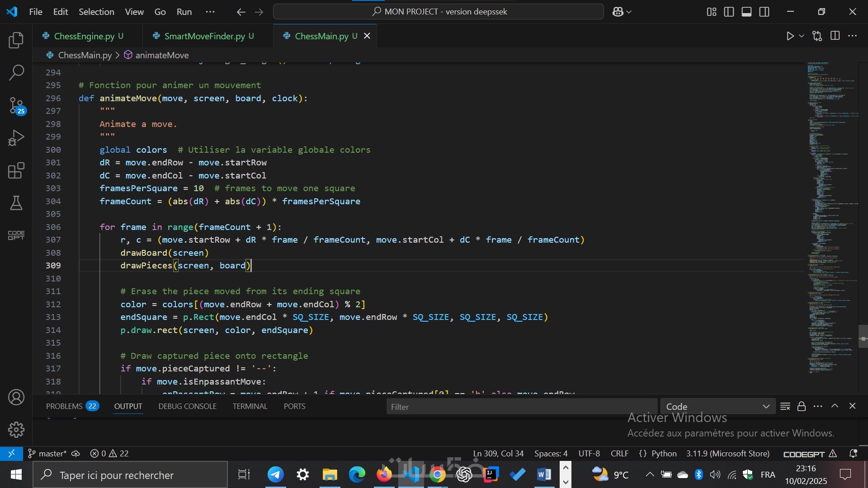Open the Search view in activity bar
Viewport: 868px width, 488px height.
coord(16,73)
